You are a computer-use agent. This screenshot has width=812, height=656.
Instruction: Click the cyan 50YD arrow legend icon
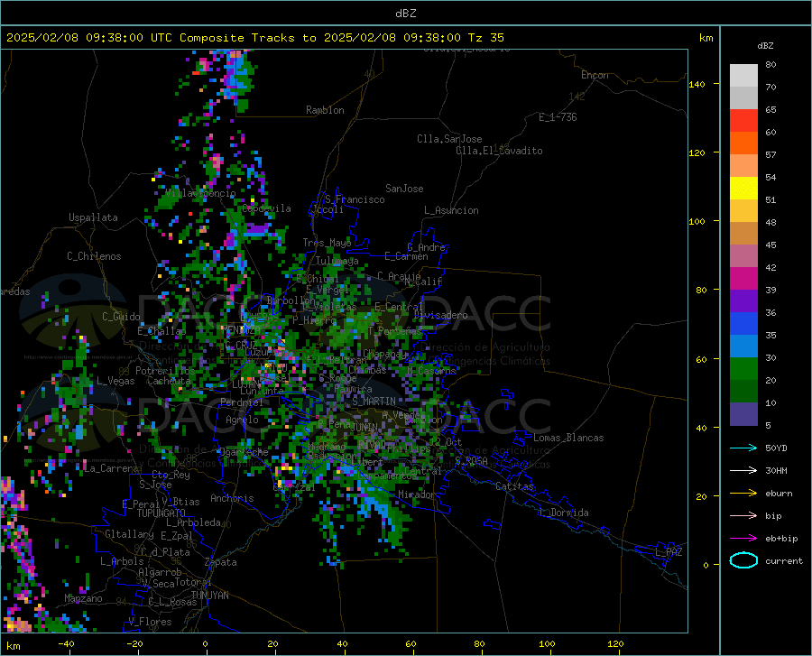pos(743,448)
